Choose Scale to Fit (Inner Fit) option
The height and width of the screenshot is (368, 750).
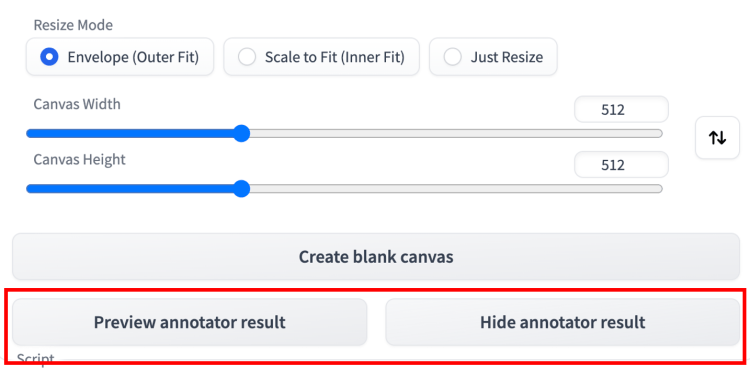click(x=321, y=57)
